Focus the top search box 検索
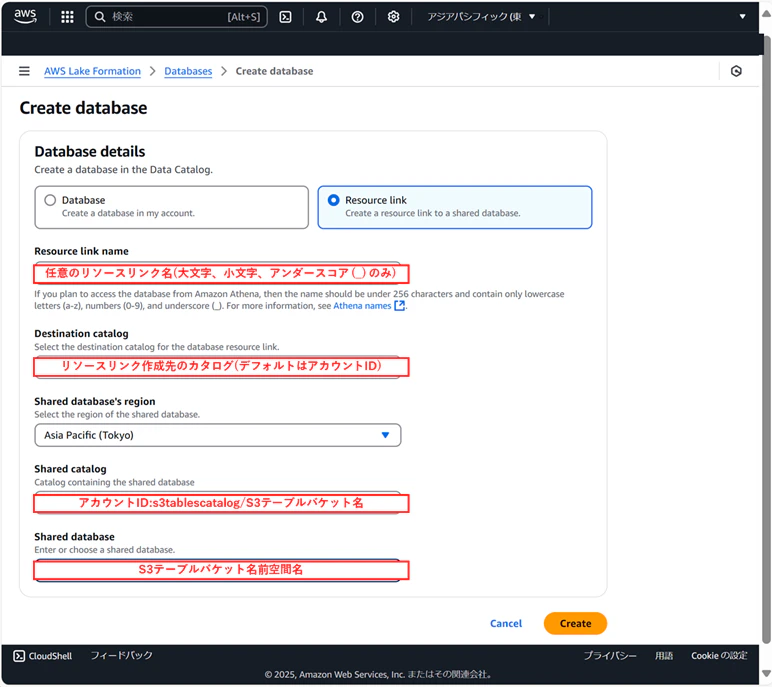Screen dimensions: 772x687 176,17
